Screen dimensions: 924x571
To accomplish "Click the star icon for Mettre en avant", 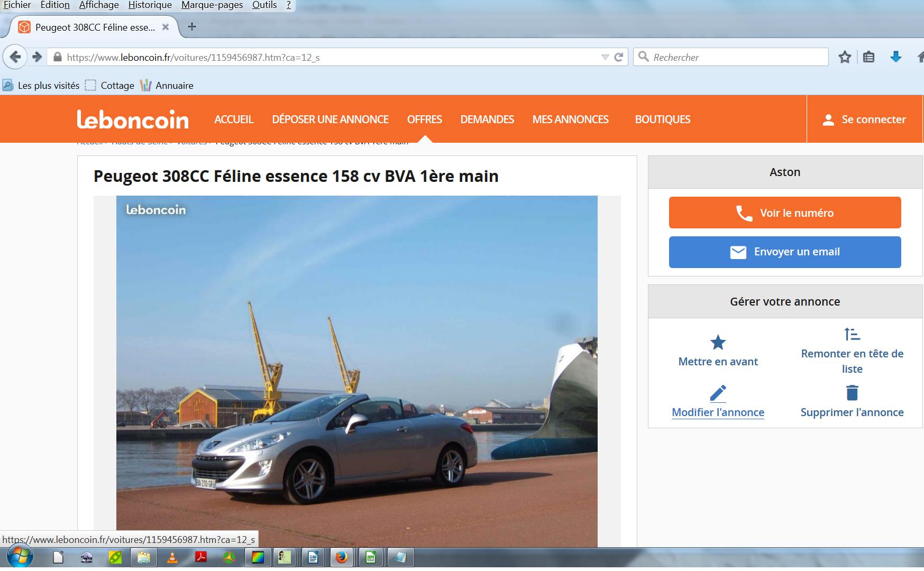I will pyautogui.click(x=718, y=343).
